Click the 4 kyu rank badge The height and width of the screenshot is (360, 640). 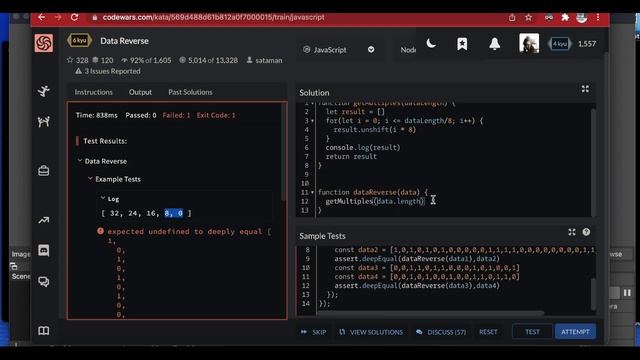pos(560,44)
